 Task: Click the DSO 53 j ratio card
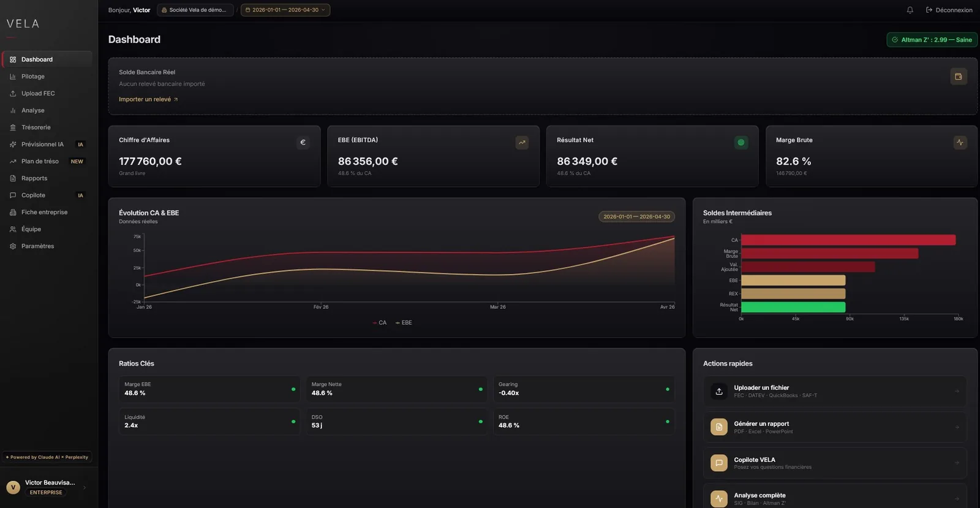pyautogui.click(x=396, y=422)
